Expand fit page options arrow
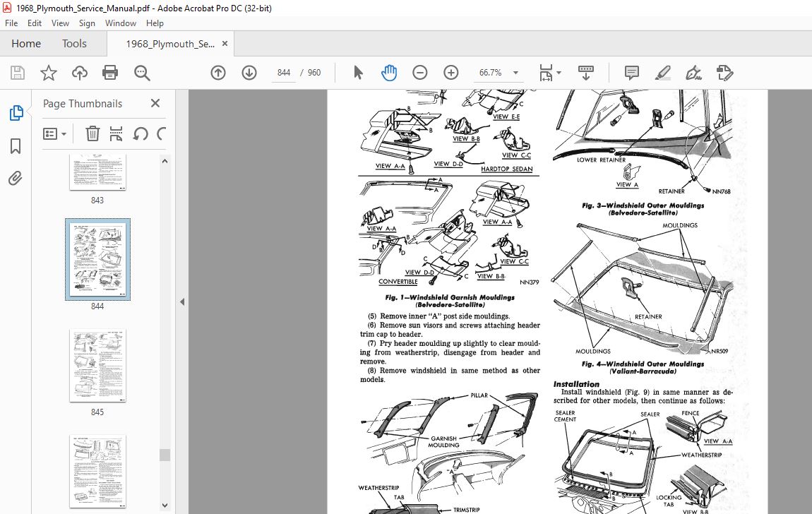Image resolution: width=812 pixels, height=514 pixels. click(x=559, y=73)
